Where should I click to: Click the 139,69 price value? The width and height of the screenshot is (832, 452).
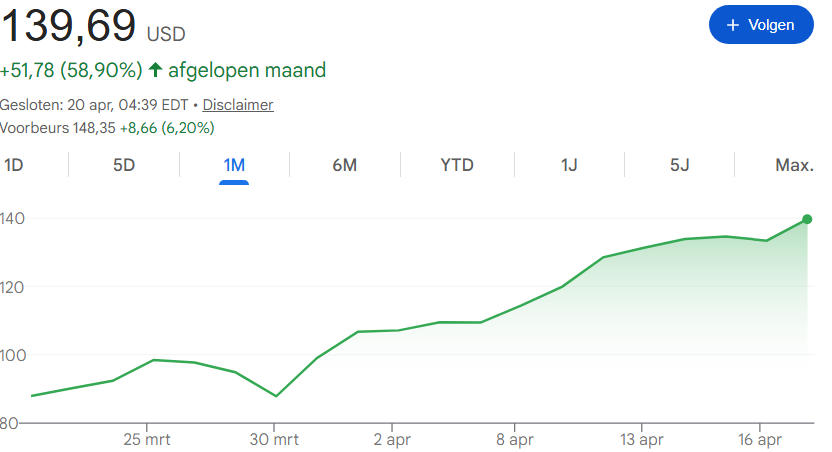point(68,25)
